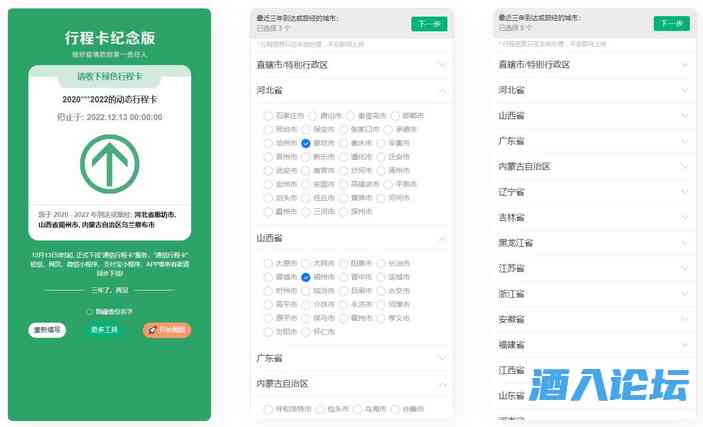Collapse 山西省 in the middle panel
The height and width of the screenshot is (427, 703).
(442, 238)
